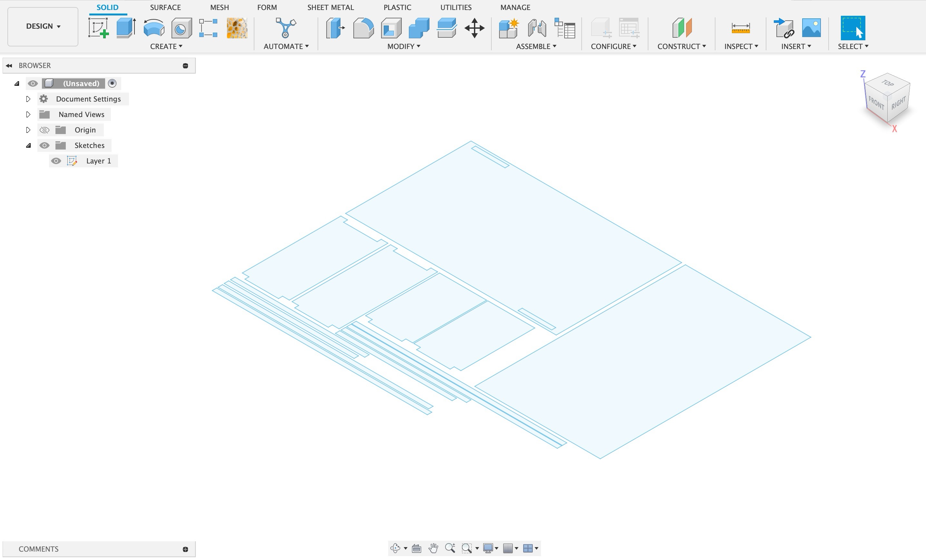
Task: Show the hidden Origin folder
Action: pos(44,130)
